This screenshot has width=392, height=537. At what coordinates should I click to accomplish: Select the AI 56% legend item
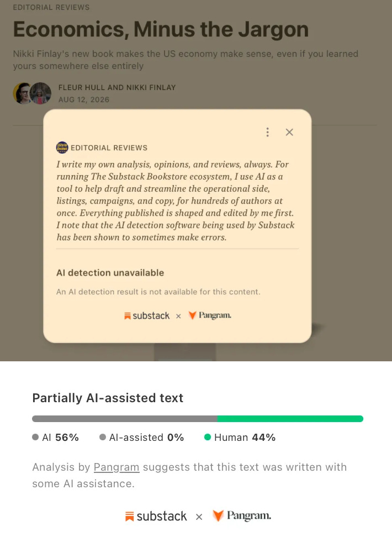[x=55, y=438]
